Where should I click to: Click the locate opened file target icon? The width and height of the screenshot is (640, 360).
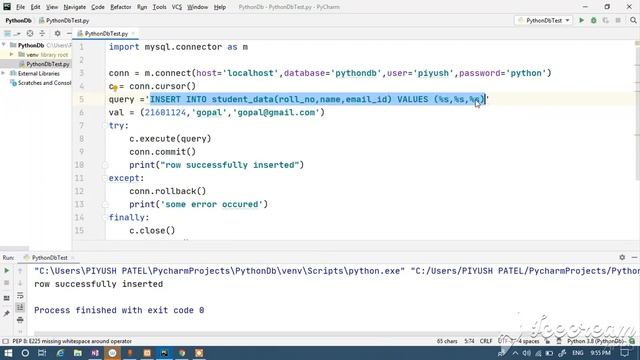[30, 33]
